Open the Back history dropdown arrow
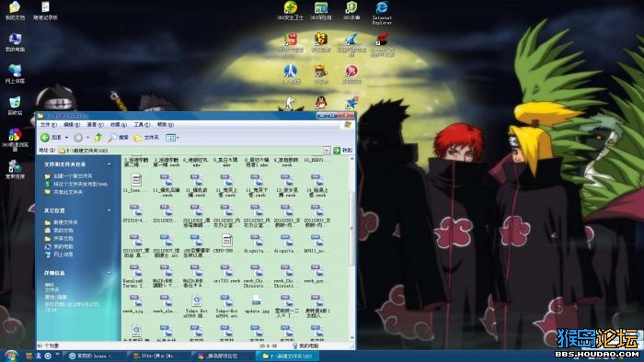The image size is (644, 362). coord(66,138)
